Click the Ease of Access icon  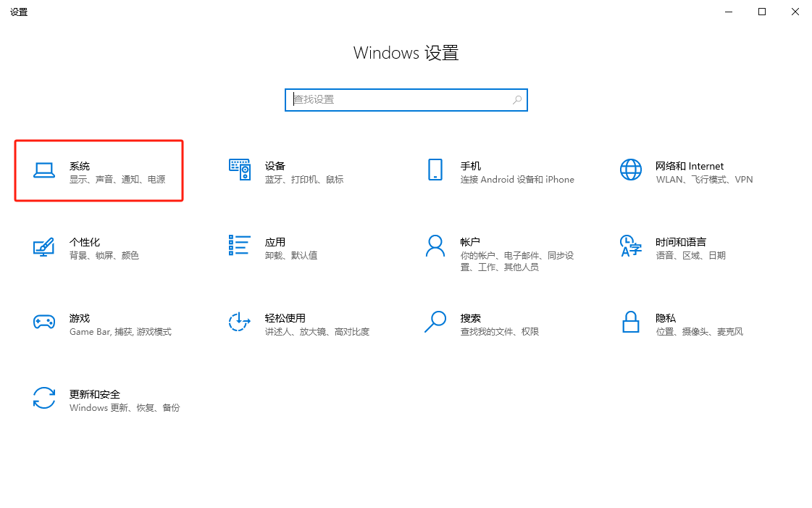click(x=240, y=322)
